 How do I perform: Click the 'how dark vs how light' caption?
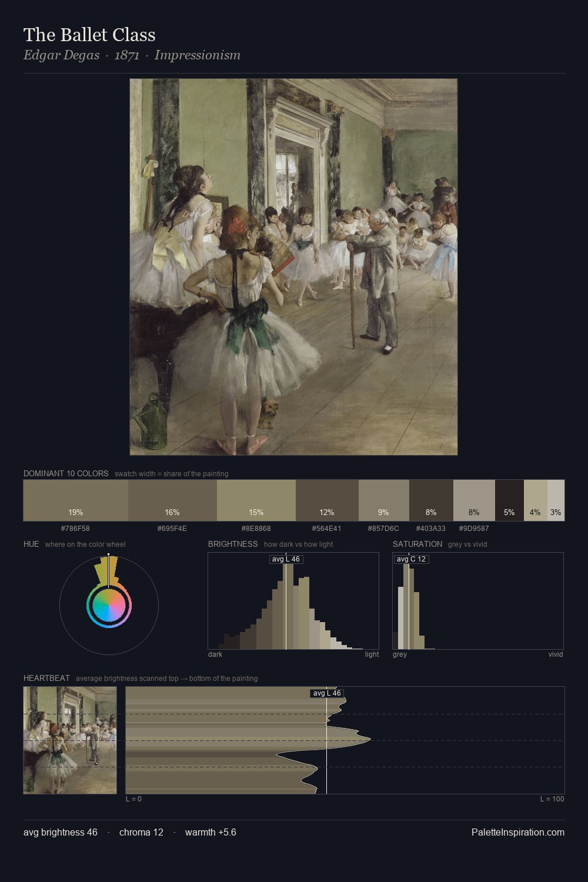tap(298, 544)
